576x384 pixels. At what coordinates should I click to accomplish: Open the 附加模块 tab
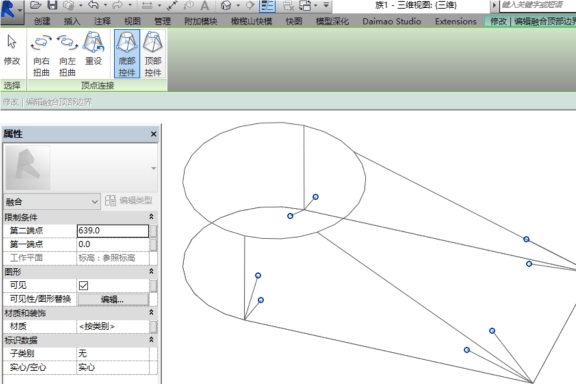201,21
